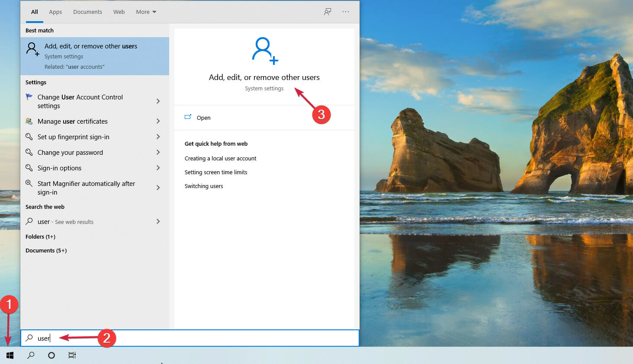Switch to the Apps tab
The image size is (633, 364).
(55, 12)
